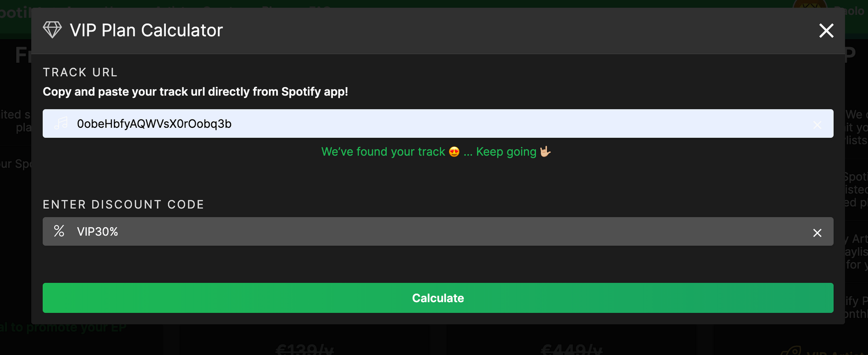The image size is (868, 355).
Task: Click the music note icon in track field
Action: tap(61, 123)
